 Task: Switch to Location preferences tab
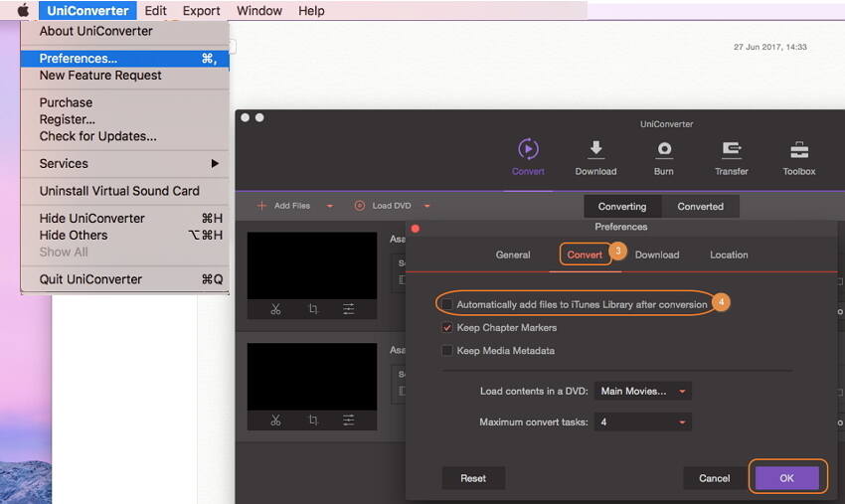(x=729, y=254)
